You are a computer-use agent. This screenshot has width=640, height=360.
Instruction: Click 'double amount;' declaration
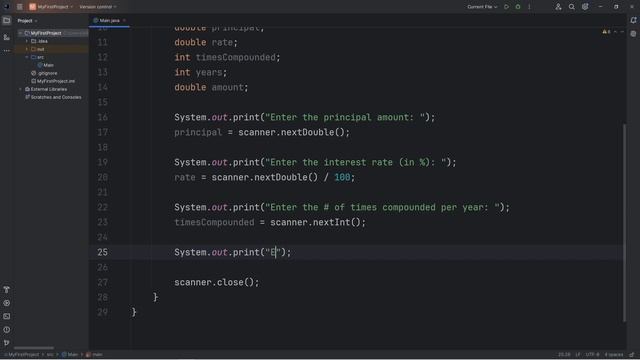[211, 87]
